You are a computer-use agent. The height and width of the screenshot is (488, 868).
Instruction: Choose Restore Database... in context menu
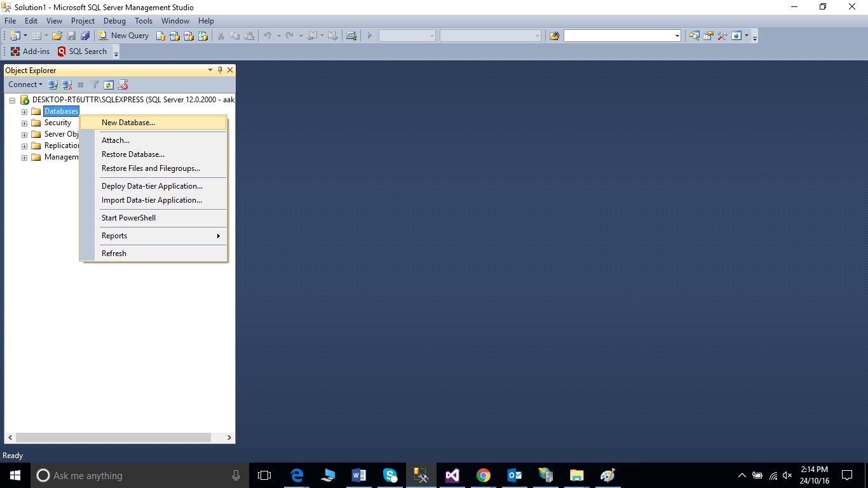[133, 154]
